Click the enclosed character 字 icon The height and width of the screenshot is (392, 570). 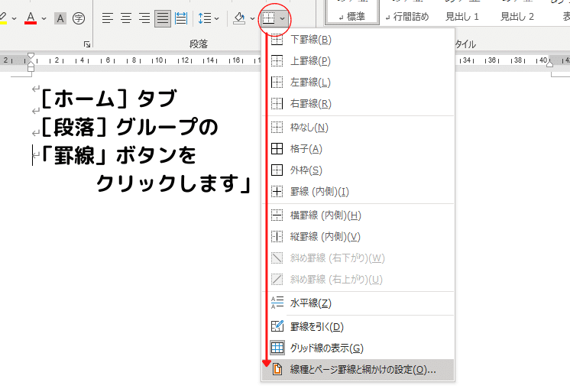click(79, 18)
